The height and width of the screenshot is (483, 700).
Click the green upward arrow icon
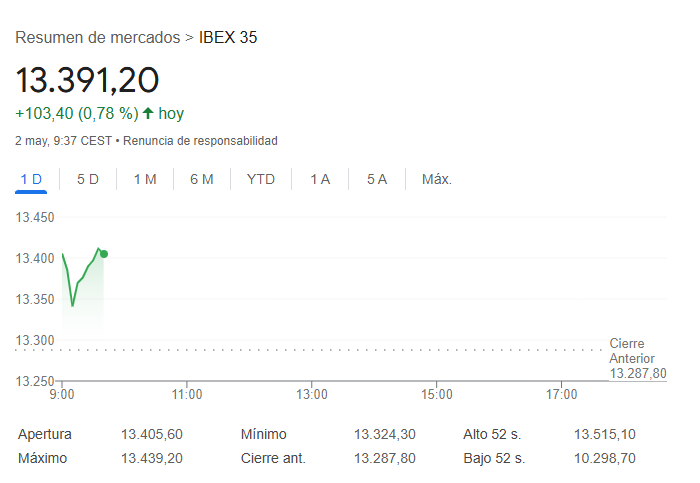148,113
